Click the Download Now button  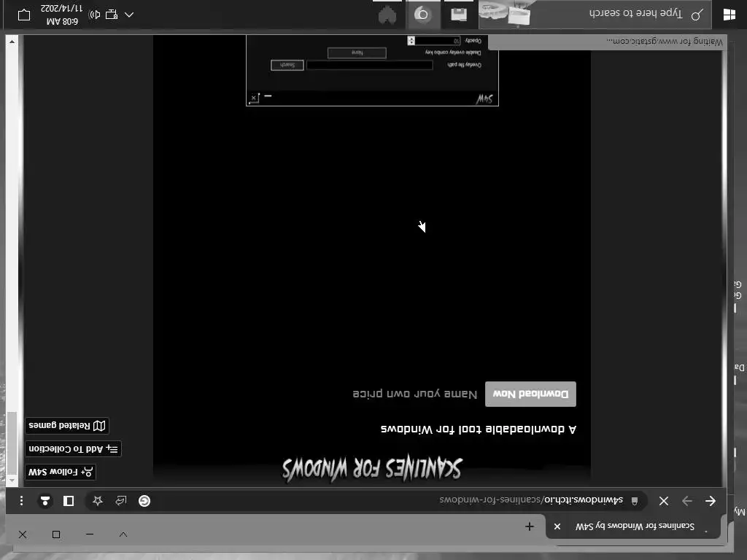point(530,394)
